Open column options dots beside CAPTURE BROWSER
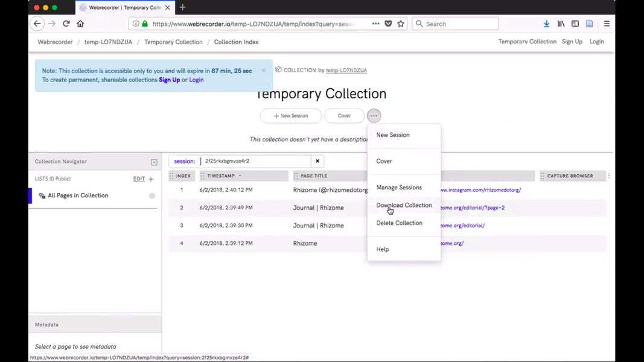This screenshot has width=644, height=362. click(608, 176)
